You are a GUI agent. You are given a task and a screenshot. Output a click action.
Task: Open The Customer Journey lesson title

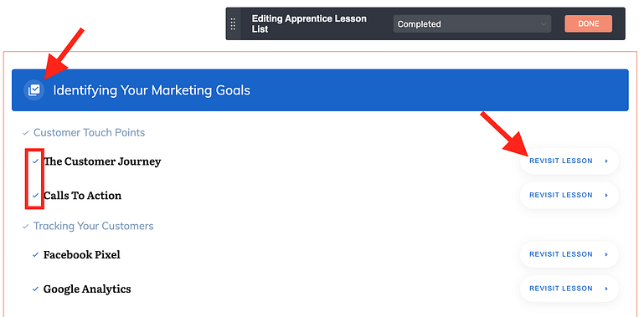pos(102,161)
